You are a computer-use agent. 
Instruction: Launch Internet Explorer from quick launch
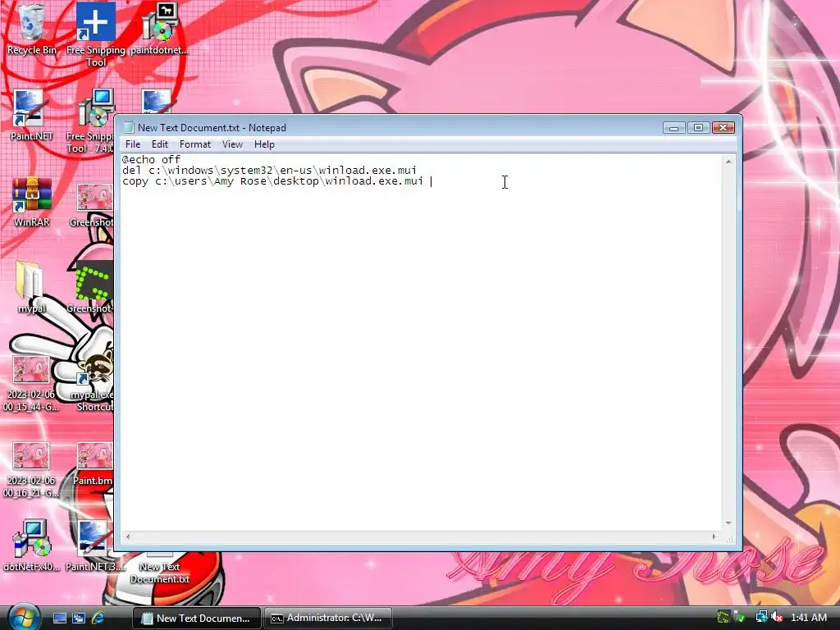tap(98, 619)
